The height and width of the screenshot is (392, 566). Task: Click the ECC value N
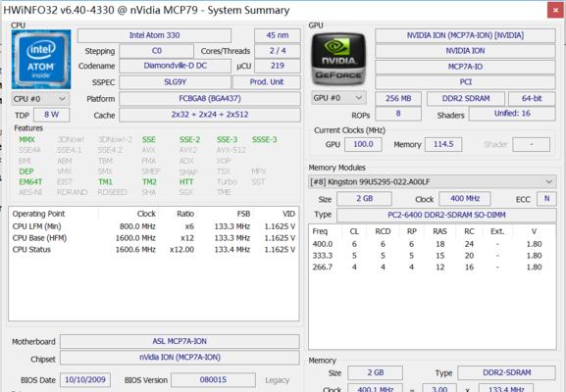point(546,199)
